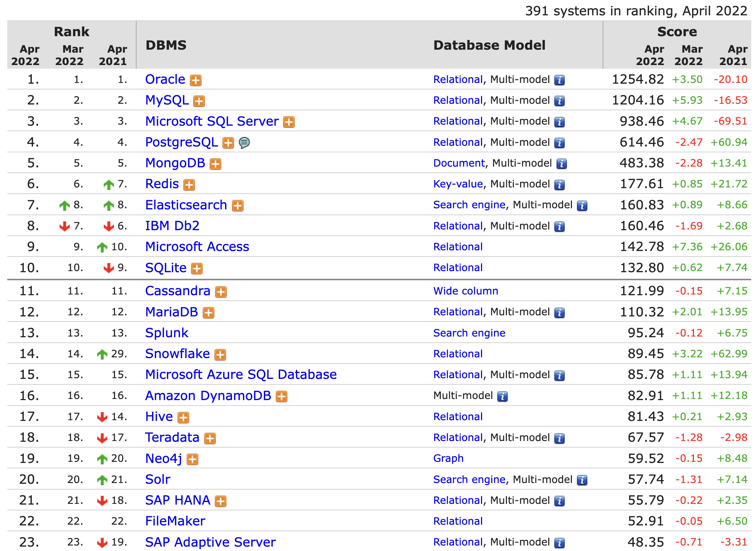The height and width of the screenshot is (551, 756).
Task: Click the plus icon beside SQLite
Action: [x=197, y=269]
